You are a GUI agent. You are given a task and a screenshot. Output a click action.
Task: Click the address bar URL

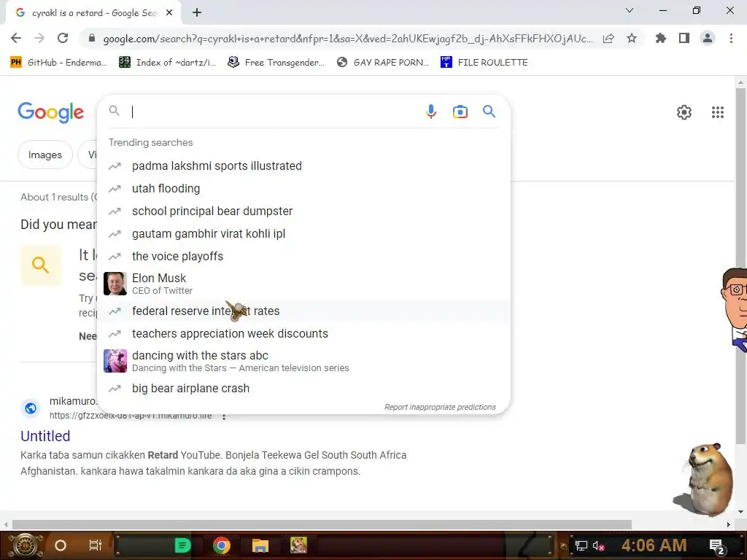pyautogui.click(x=348, y=39)
